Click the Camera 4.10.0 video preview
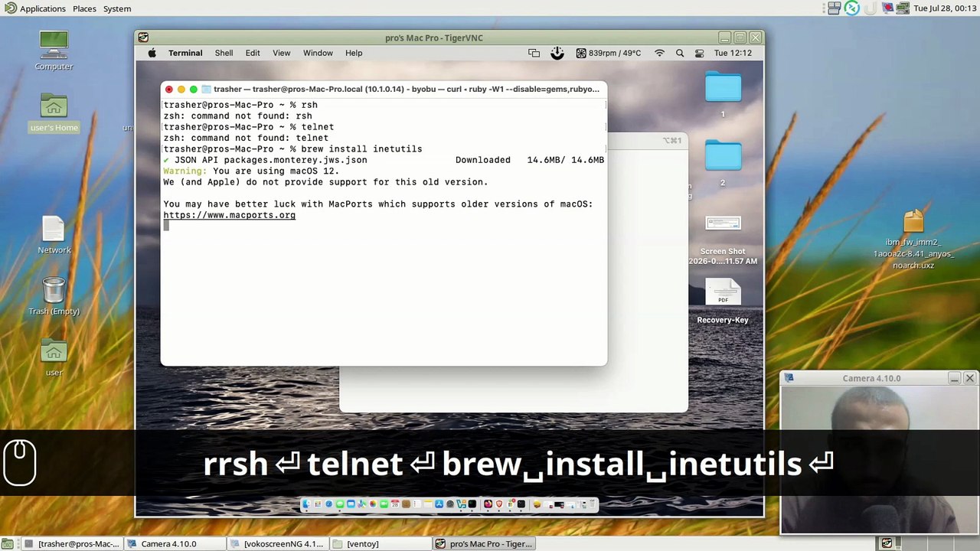The width and height of the screenshot is (980, 551). click(x=879, y=459)
